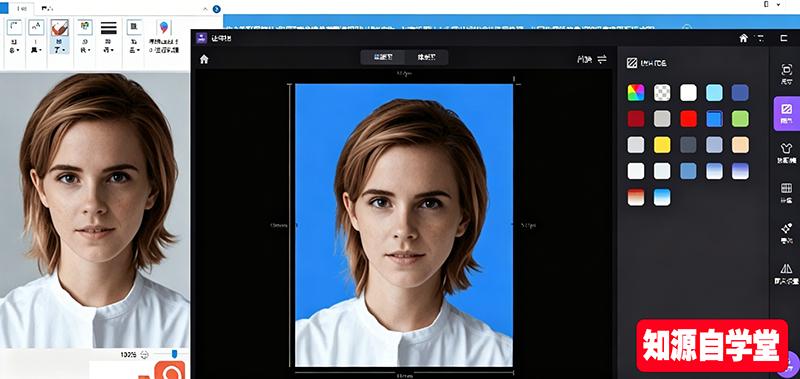Expand the Tools group in Paint ribbon
800x379 pixels.
coord(36,36)
